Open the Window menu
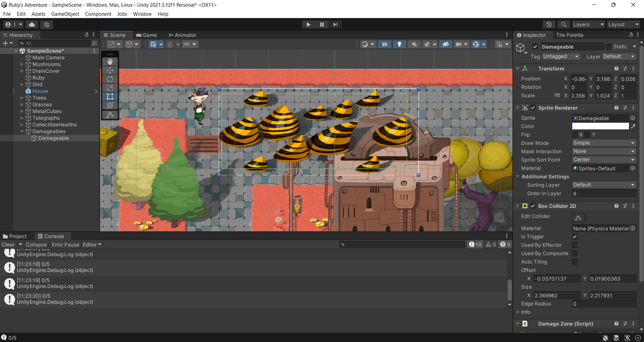Viewport: 644px width, 342px height. [142, 14]
